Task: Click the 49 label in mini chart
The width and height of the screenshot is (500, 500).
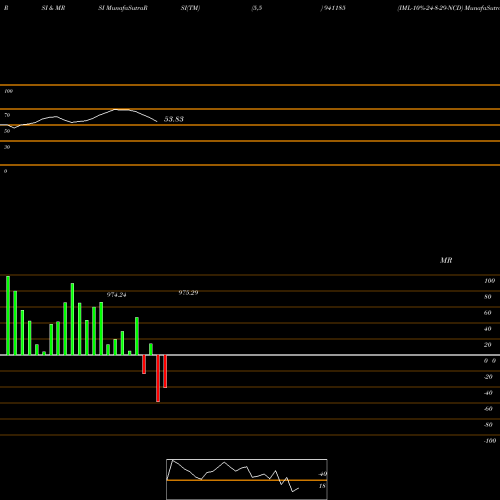Action: [x=323, y=474]
